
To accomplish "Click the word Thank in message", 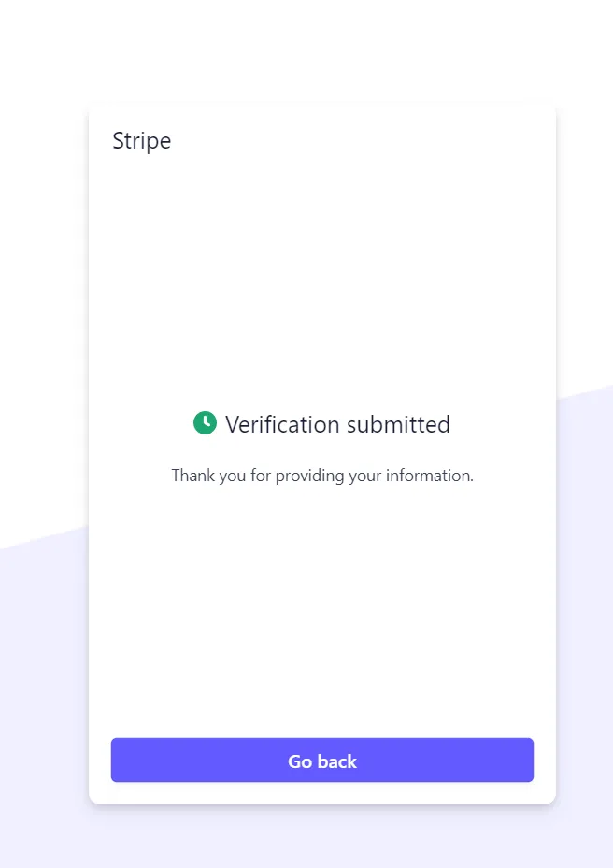I will pos(192,476).
